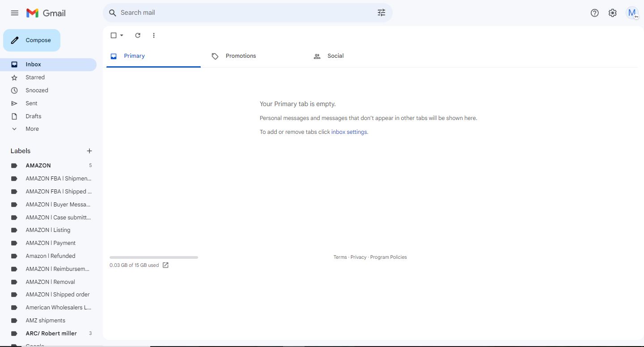Click the Starred star icon in sidebar
Viewport: 644px width, 347px height.
[x=14, y=77]
